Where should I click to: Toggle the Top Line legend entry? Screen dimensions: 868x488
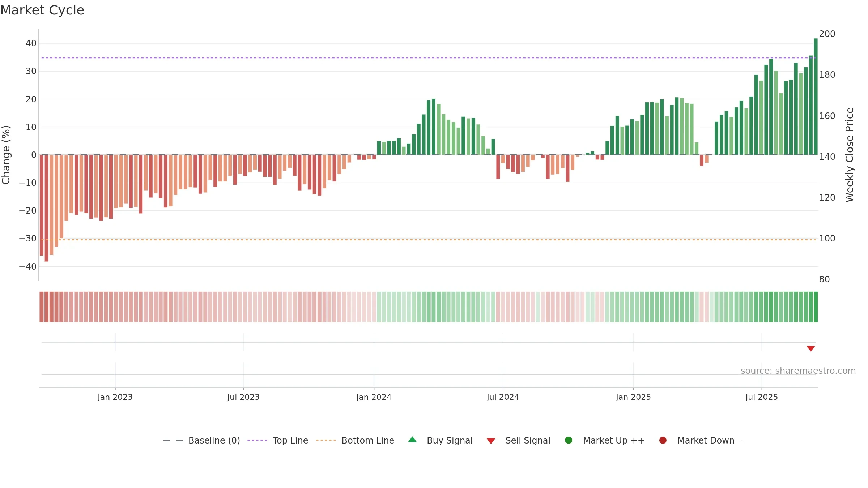[278, 440]
